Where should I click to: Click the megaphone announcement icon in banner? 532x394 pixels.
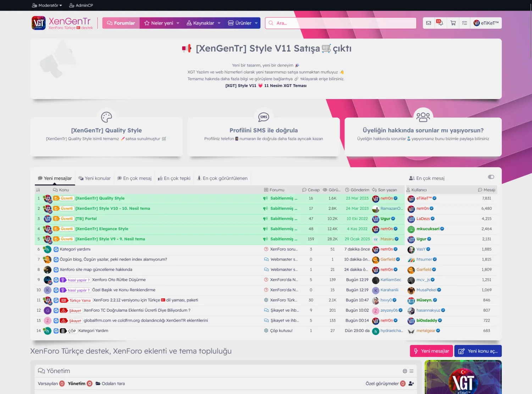coord(187,48)
